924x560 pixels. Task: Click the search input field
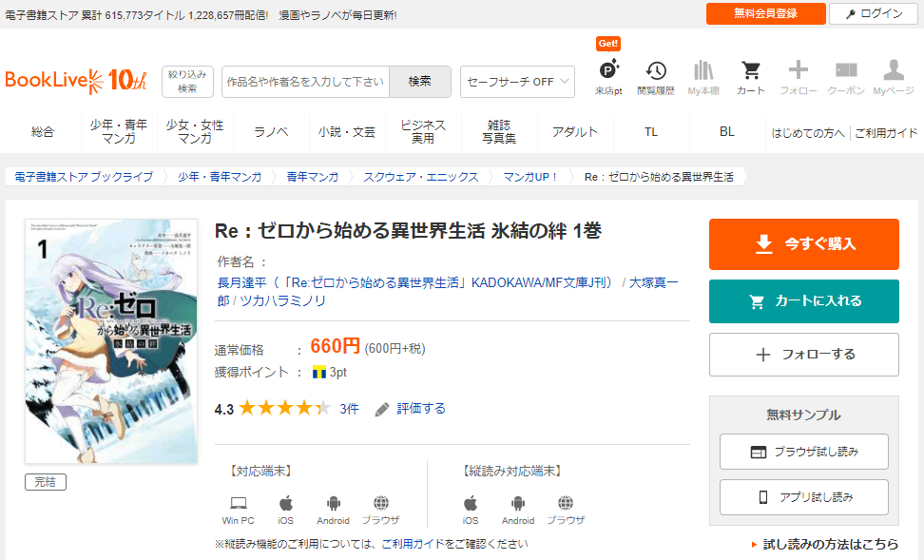(x=306, y=82)
